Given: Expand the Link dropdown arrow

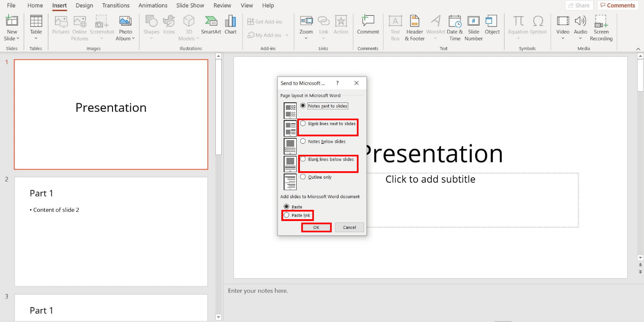Looking at the screenshot, I should [x=324, y=39].
